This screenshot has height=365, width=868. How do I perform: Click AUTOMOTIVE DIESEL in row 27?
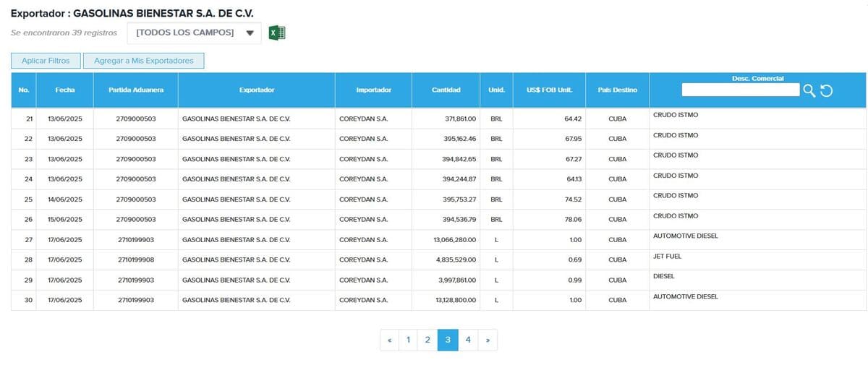pyautogui.click(x=685, y=236)
